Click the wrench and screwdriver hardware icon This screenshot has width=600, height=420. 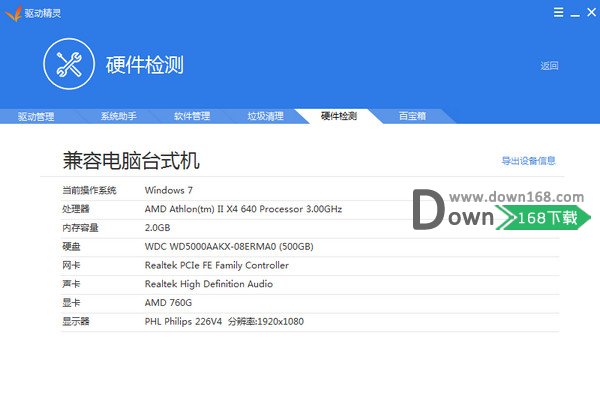tap(69, 64)
